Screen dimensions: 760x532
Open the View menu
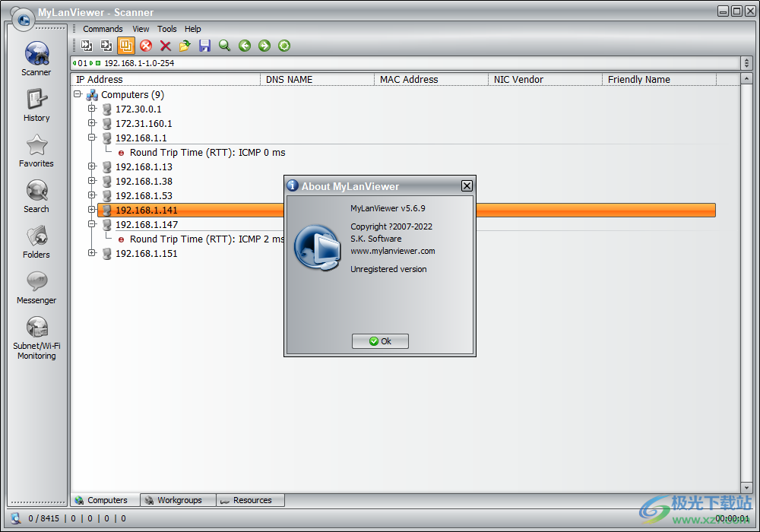click(x=141, y=29)
